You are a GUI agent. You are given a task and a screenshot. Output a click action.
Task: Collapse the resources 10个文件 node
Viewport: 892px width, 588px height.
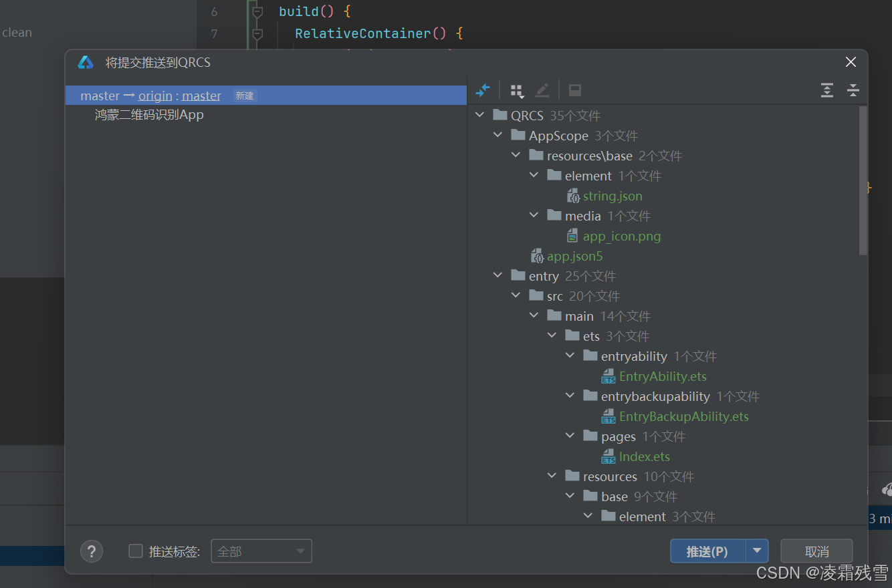(x=552, y=476)
